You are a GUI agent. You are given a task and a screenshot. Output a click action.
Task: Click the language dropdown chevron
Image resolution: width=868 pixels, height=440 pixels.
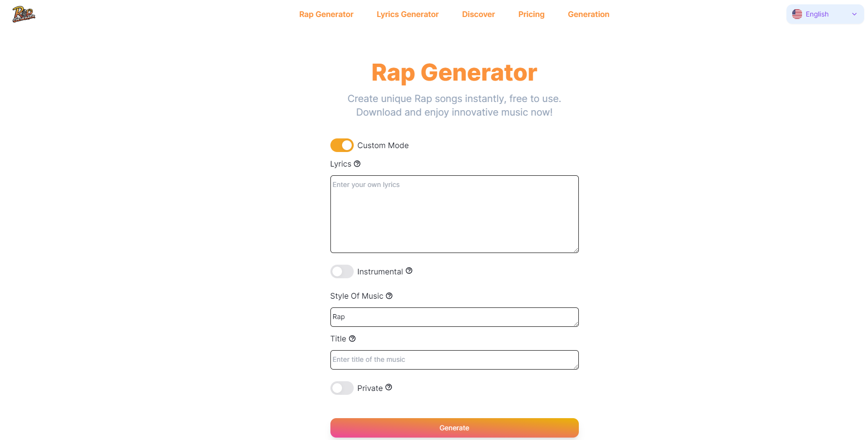click(854, 14)
